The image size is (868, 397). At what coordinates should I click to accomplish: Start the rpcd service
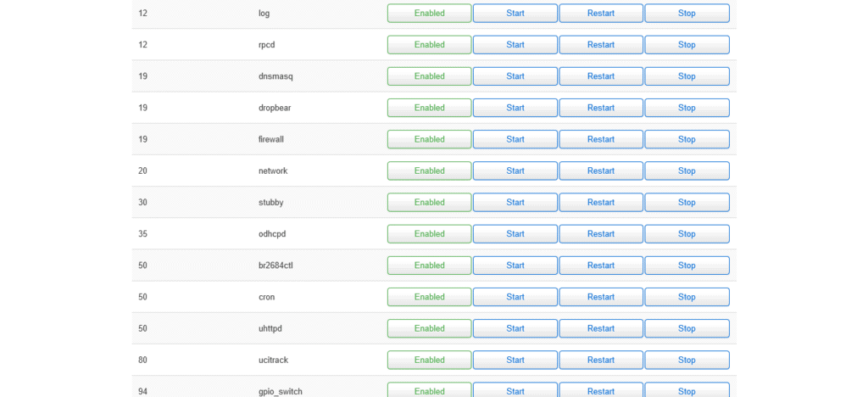click(x=515, y=45)
